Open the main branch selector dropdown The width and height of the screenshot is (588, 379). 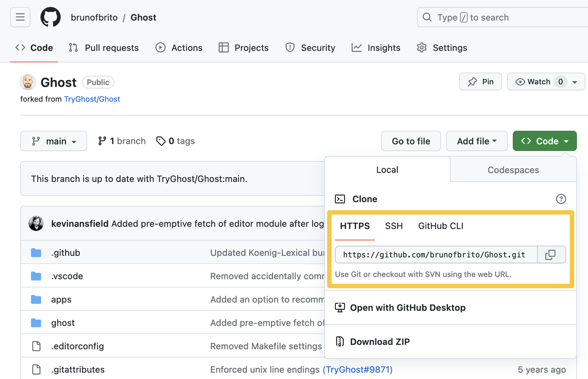click(x=54, y=141)
